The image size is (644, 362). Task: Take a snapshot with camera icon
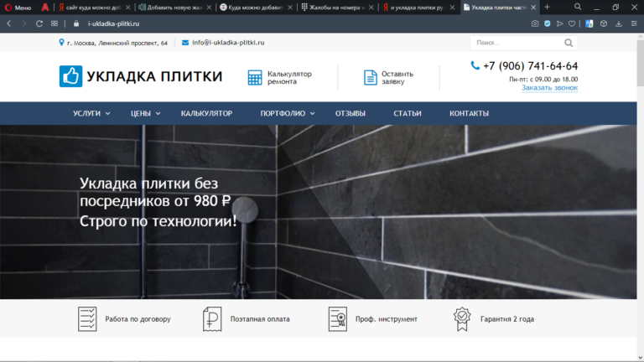(x=535, y=23)
